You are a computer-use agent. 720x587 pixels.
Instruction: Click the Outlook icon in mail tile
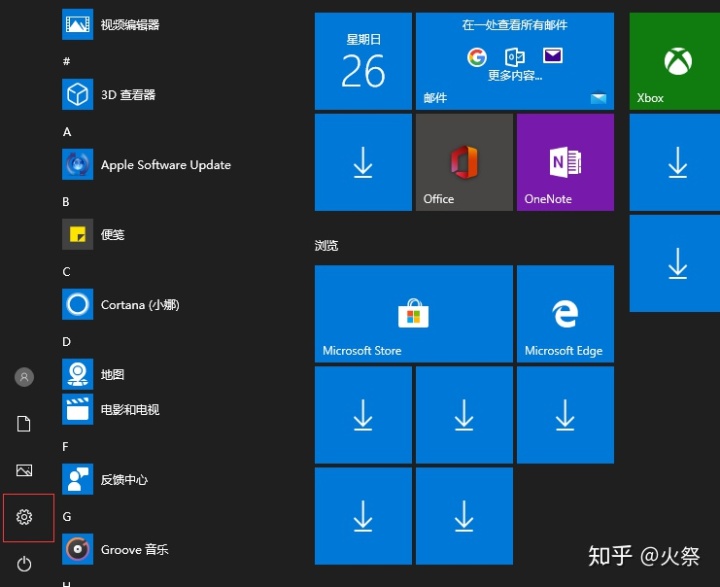pyautogui.click(x=515, y=56)
